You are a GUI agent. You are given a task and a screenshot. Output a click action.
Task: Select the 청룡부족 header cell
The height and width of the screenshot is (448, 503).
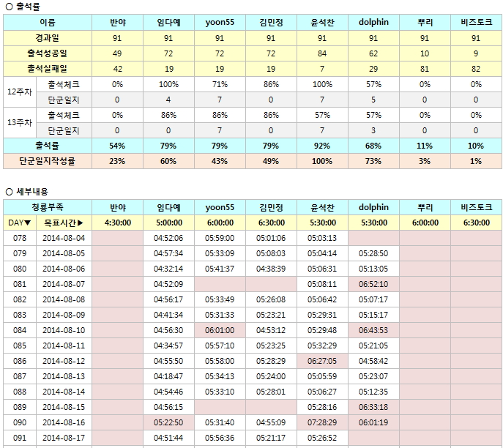click(48, 207)
